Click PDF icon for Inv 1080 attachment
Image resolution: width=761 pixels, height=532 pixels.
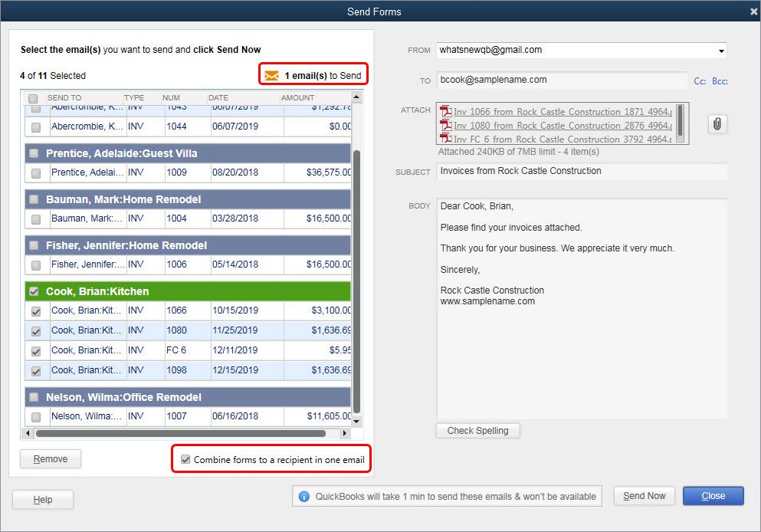pyautogui.click(x=446, y=126)
